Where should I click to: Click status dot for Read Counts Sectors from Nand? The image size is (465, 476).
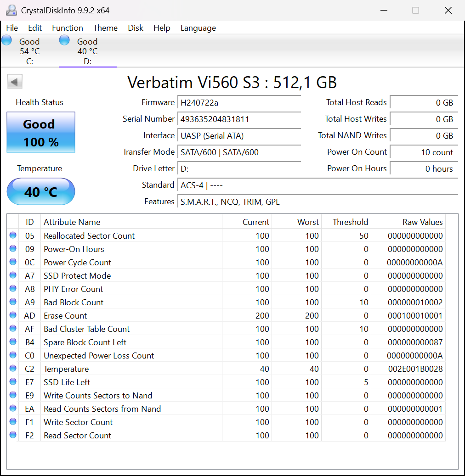click(x=13, y=409)
